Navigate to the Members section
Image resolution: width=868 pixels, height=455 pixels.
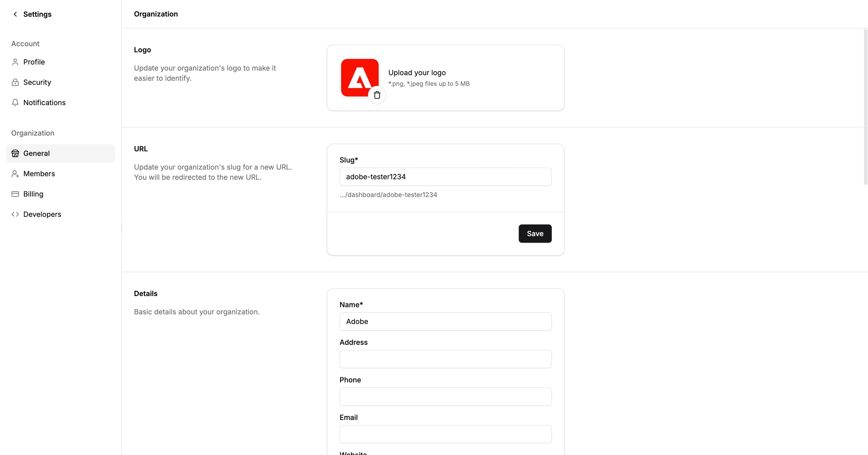pos(39,174)
